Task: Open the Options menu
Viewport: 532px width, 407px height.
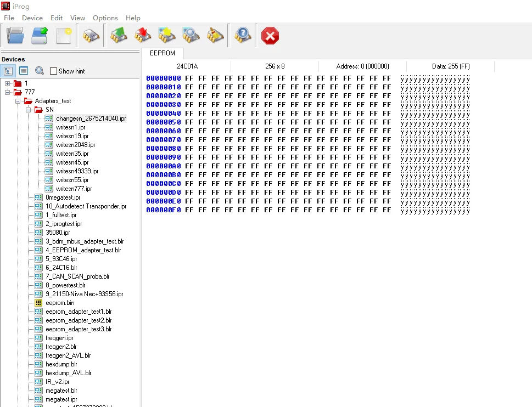Action: pyautogui.click(x=105, y=18)
